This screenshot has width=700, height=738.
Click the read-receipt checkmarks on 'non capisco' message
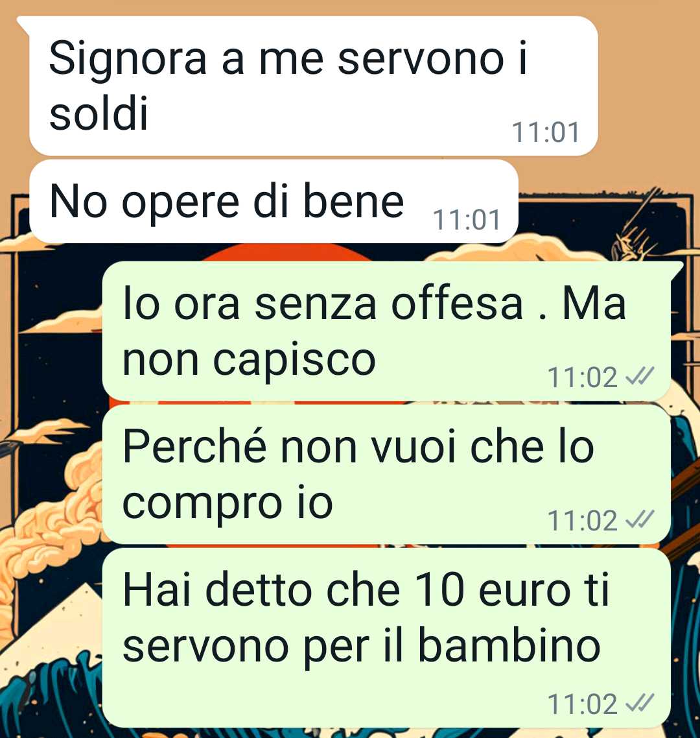pos(640,377)
